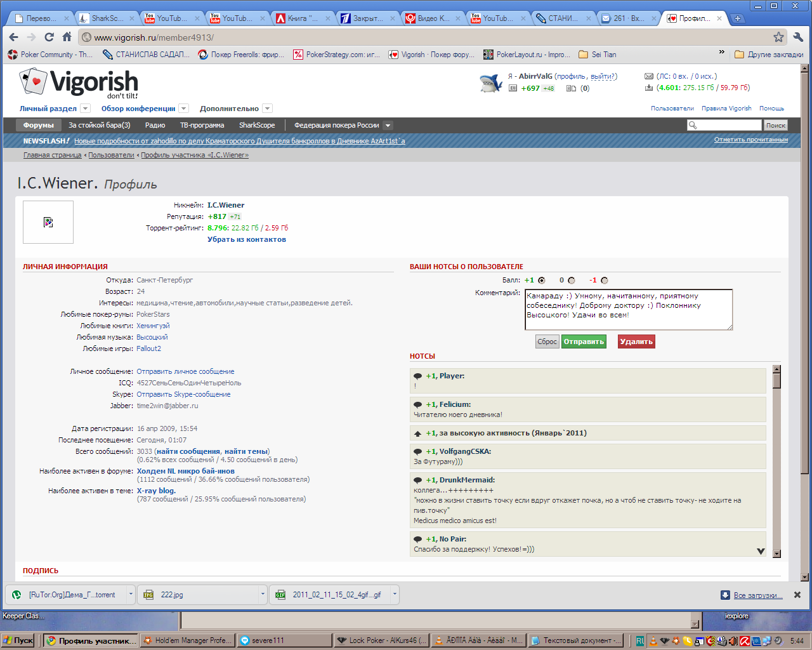Viewport: 812px width, 650px height.
Task: Expand the Личный раздел dropdown
Action: 86,109
